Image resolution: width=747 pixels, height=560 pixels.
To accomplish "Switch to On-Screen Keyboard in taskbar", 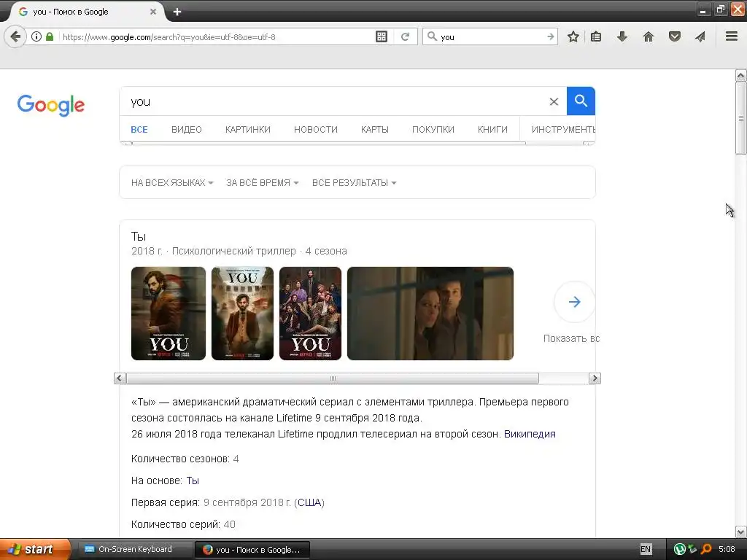I will click(135, 549).
